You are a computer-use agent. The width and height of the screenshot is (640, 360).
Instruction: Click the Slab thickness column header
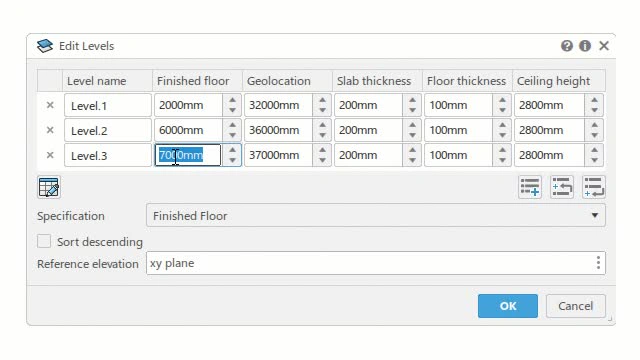tap(377, 81)
